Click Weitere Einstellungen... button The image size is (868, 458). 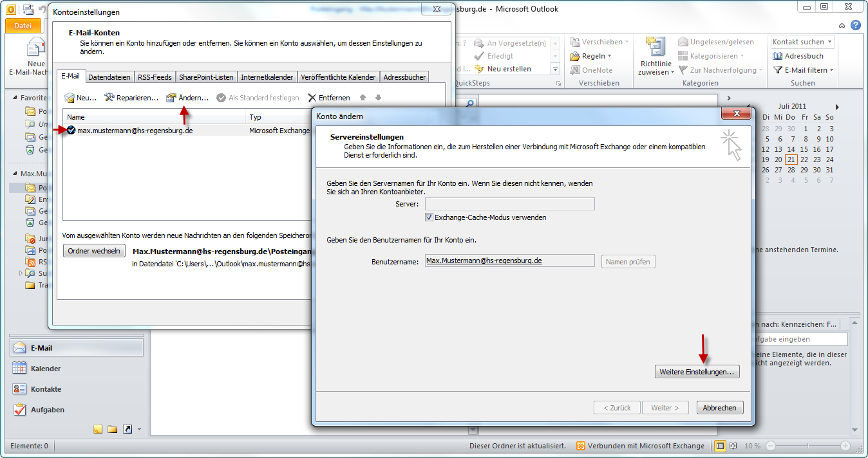tap(697, 372)
